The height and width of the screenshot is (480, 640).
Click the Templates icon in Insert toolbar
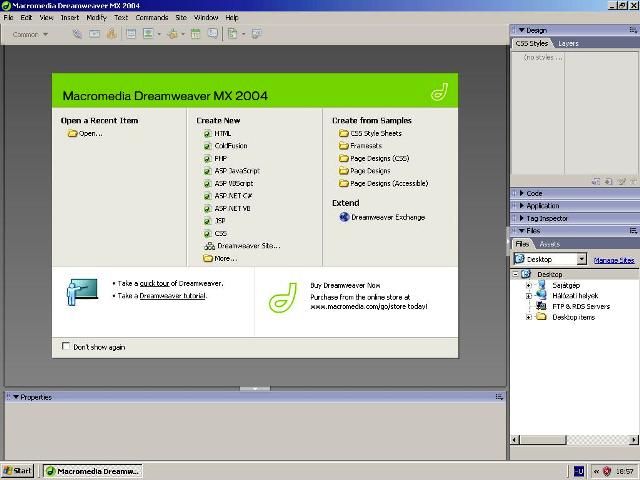233,34
